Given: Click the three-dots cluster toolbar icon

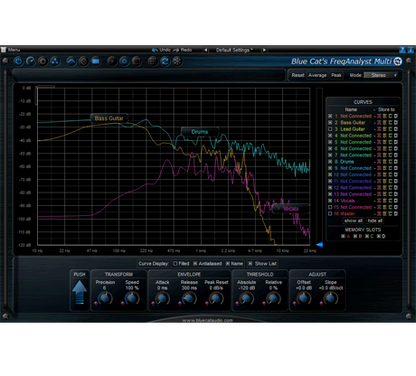Looking at the screenshot, I should pos(55,61).
